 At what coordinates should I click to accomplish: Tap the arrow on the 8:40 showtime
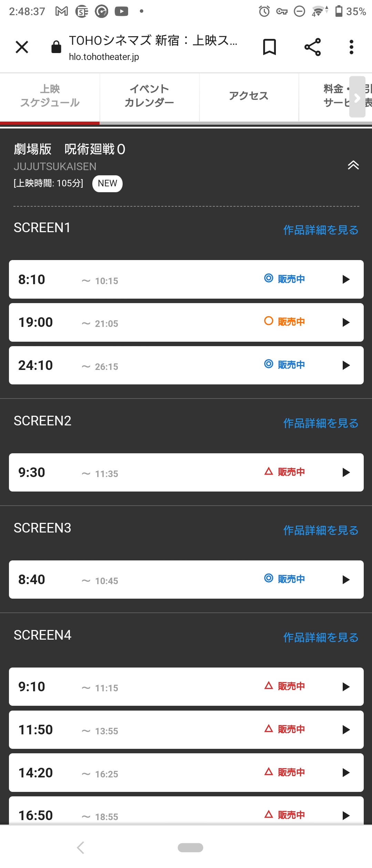point(346,580)
